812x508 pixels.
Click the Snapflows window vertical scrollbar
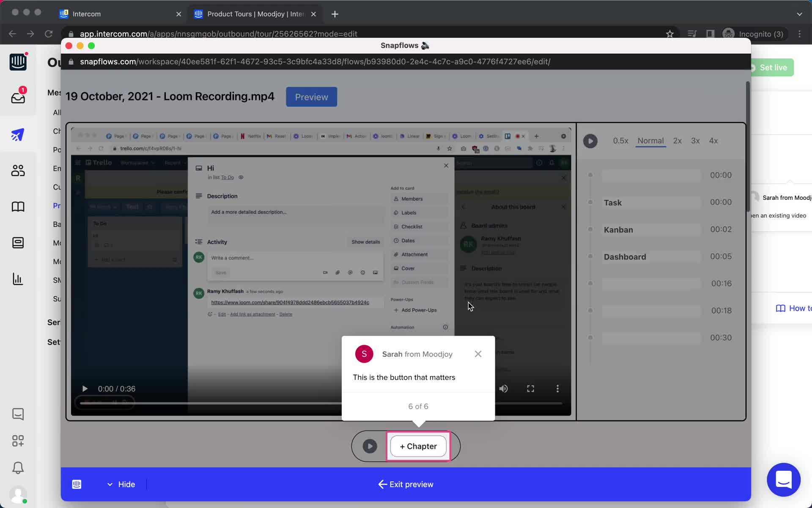(x=747, y=146)
